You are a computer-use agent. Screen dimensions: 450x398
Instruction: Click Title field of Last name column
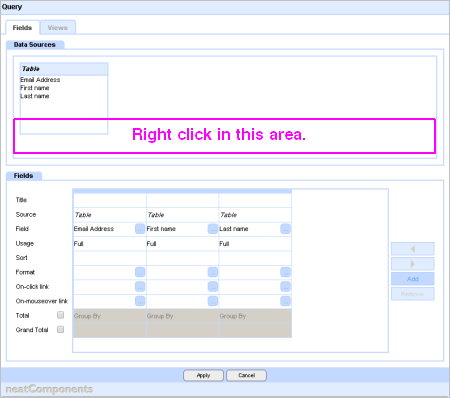[255, 200]
